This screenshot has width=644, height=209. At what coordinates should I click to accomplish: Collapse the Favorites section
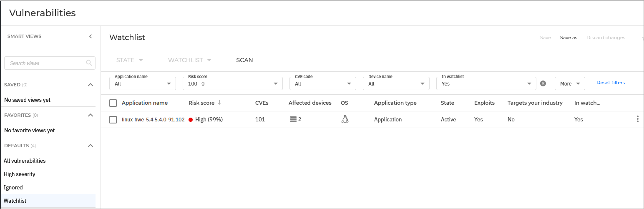[x=91, y=115]
